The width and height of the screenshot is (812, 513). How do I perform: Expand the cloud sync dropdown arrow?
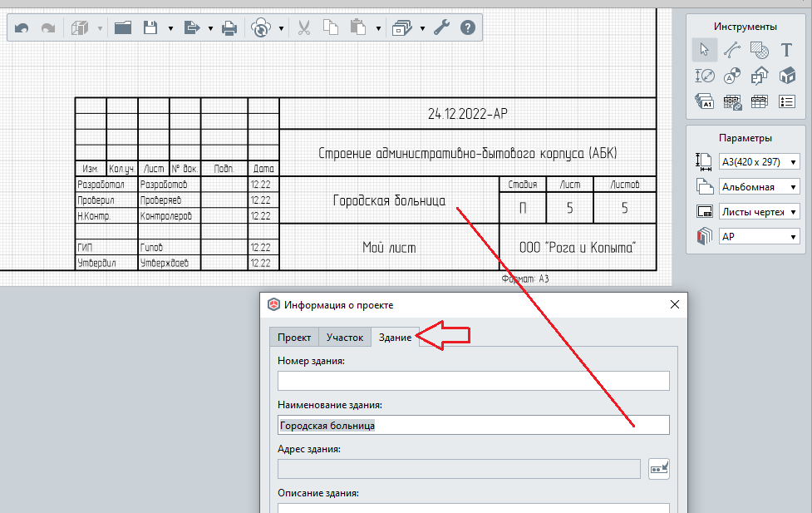coord(281,28)
